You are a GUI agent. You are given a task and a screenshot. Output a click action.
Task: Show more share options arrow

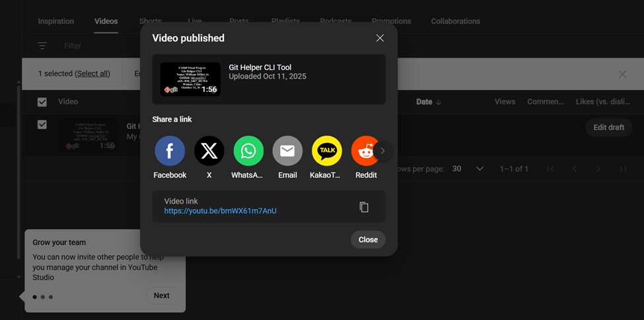(383, 151)
